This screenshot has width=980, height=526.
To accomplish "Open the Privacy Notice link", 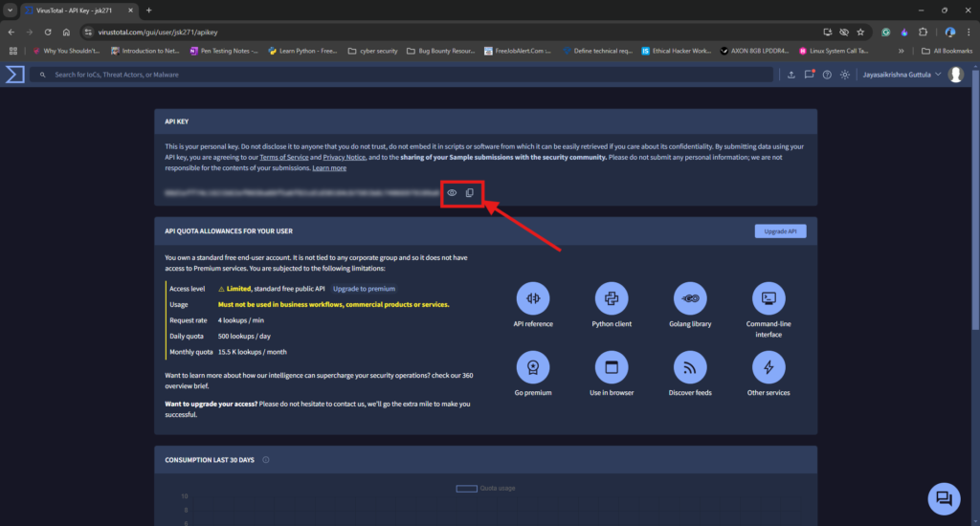I will tap(345, 158).
